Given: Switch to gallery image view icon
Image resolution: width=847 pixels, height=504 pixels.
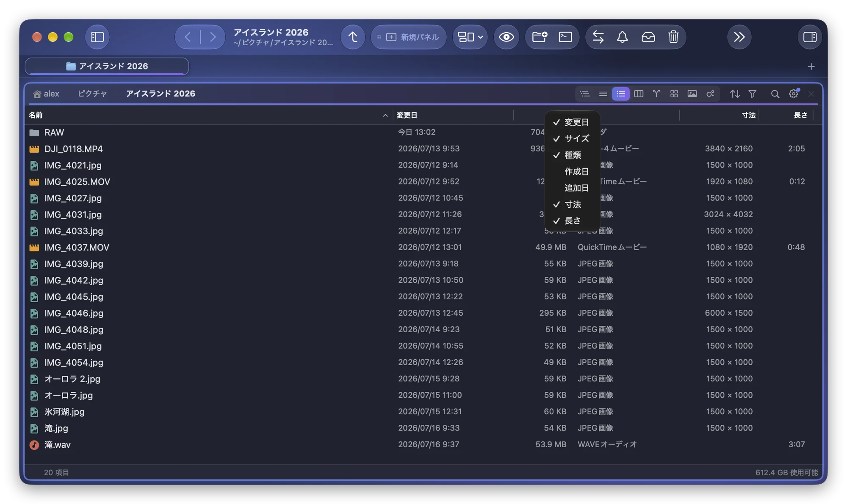Looking at the screenshot, I should [x=692, y=94].
